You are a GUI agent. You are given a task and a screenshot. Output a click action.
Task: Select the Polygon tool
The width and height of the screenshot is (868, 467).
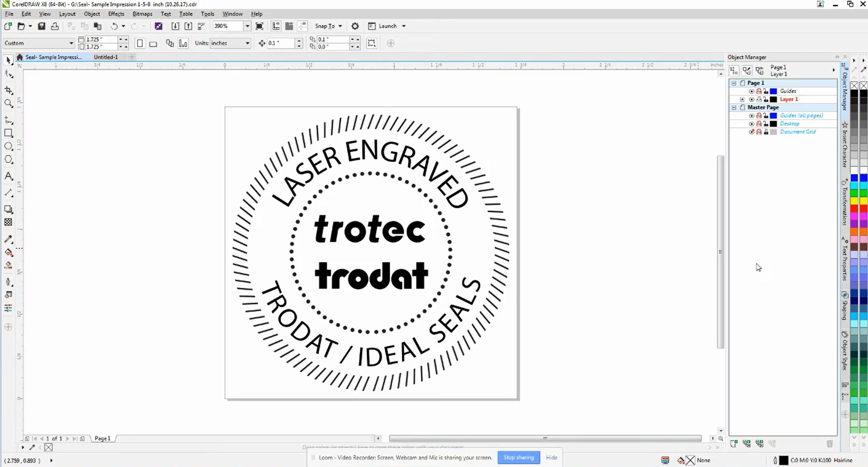[8, 159]
